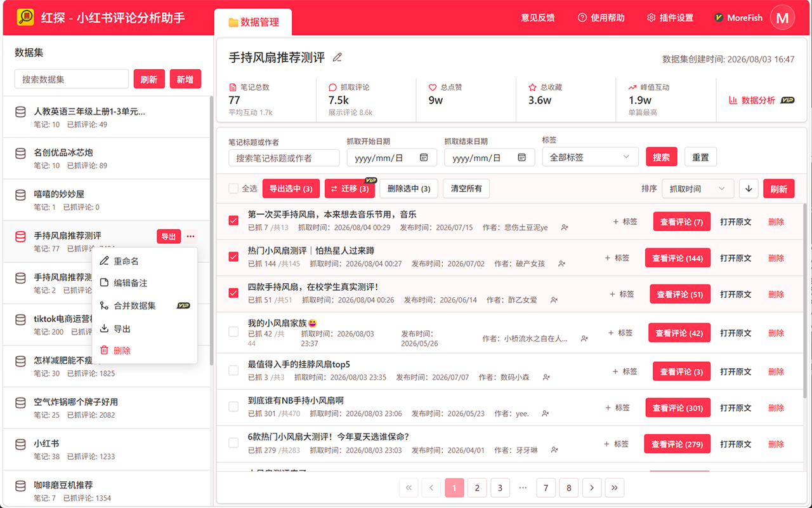812x508 pixels.
Task: Check 我的小风扇家族 note checkbox
Action: click(x=233, y=331)
